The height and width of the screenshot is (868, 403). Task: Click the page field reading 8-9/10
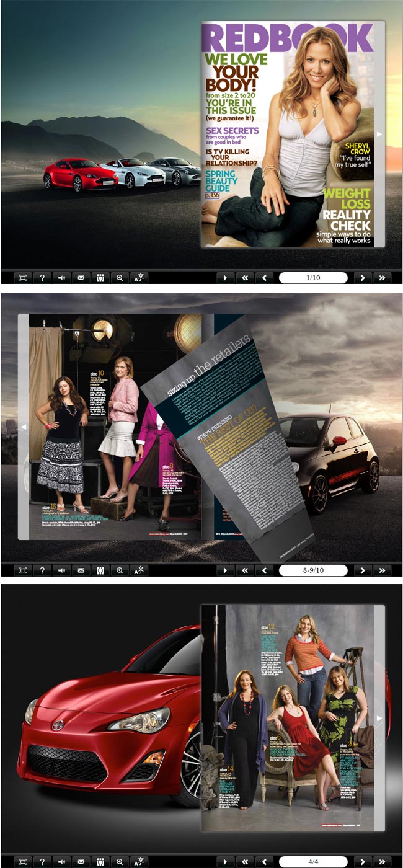(313, 570)
